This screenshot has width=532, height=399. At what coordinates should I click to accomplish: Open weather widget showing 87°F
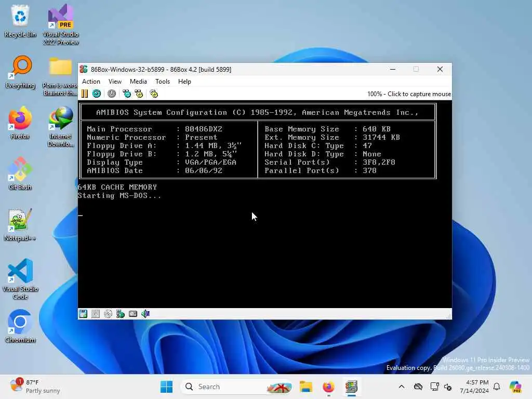click(35, 387)
